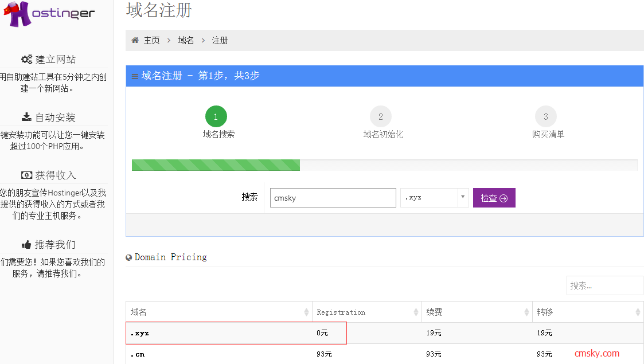
Task: Select step 1 域名搜索 circle
Action: 216,116
